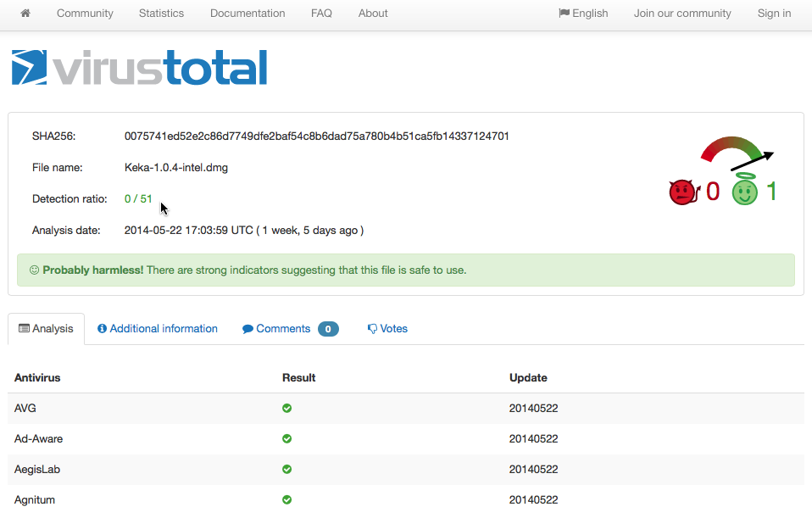Screen dimensions: 812x507
Task: Go to home via house icon
Action: point(25,14)
